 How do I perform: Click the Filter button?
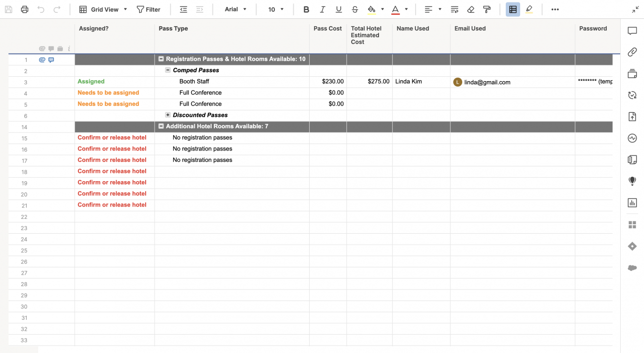(x=149, y=9)
